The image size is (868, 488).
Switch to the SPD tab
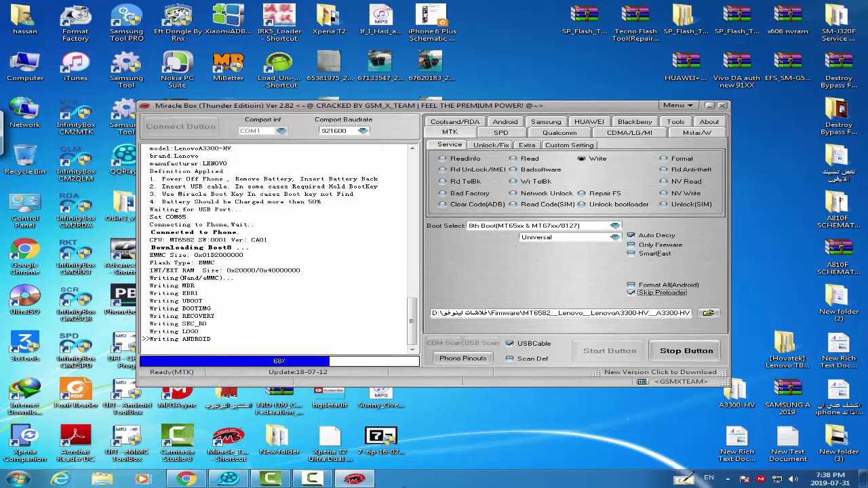pyautogui.click(x=501, y=133)
